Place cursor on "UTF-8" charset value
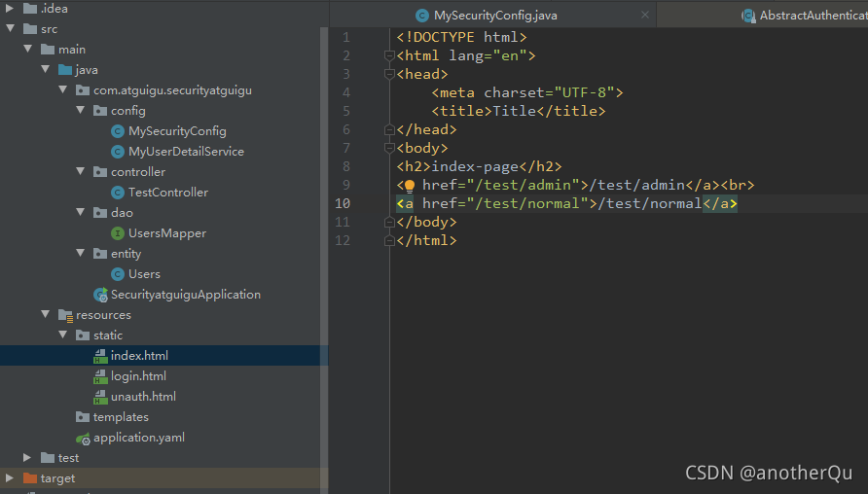 coord(584,93)
